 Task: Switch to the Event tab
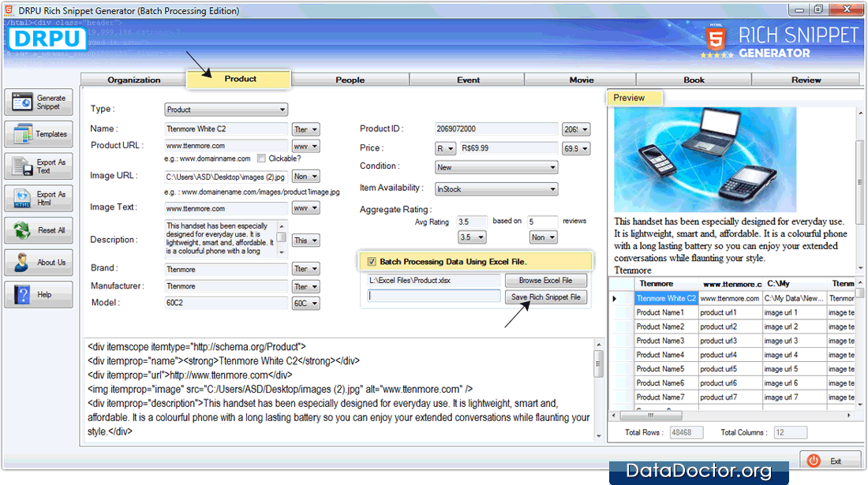coord(468,80)
